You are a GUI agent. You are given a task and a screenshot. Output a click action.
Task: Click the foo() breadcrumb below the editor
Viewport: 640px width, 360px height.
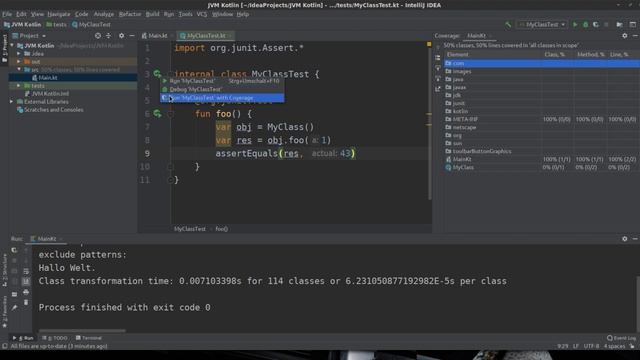(222, 229)
